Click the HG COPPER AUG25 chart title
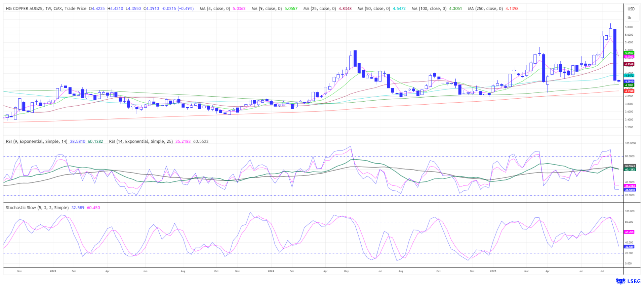Image resolution: width=644 pixels, height=285 pixels. tap(46, 9)
